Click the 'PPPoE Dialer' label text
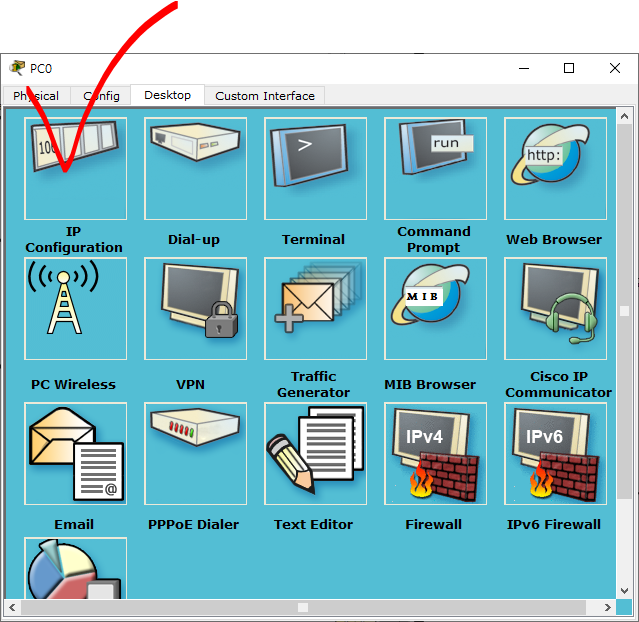 pyautogui.click(x=194, y=524)
